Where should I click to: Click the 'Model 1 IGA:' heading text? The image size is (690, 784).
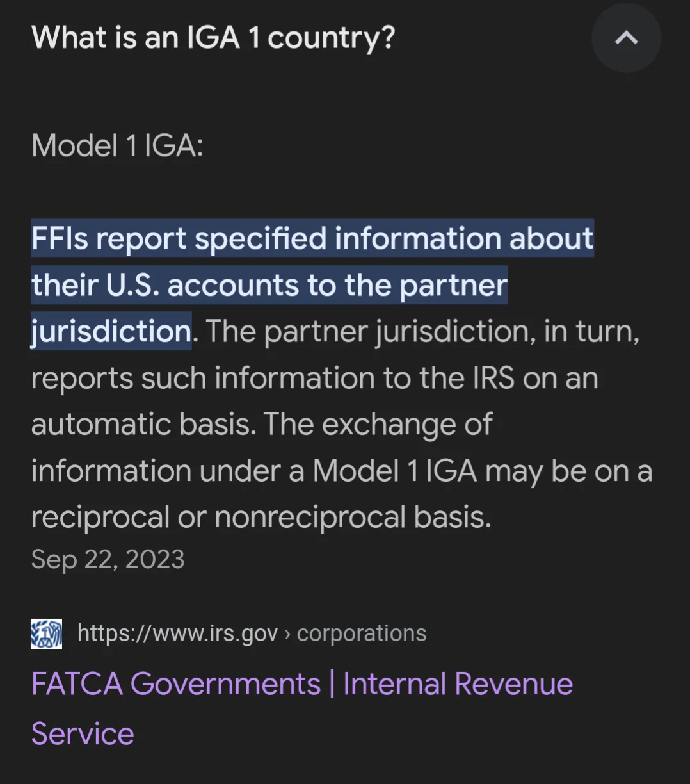click(x=117, y=145)
